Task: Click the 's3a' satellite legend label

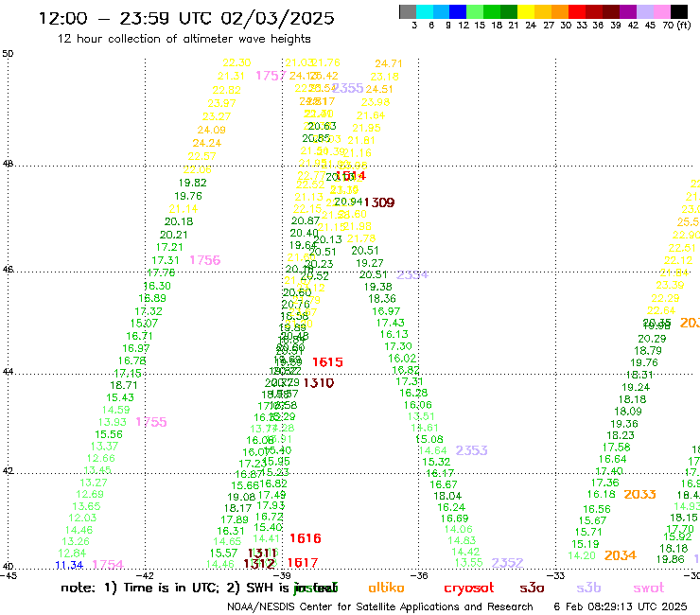Action: coord(532,588)
